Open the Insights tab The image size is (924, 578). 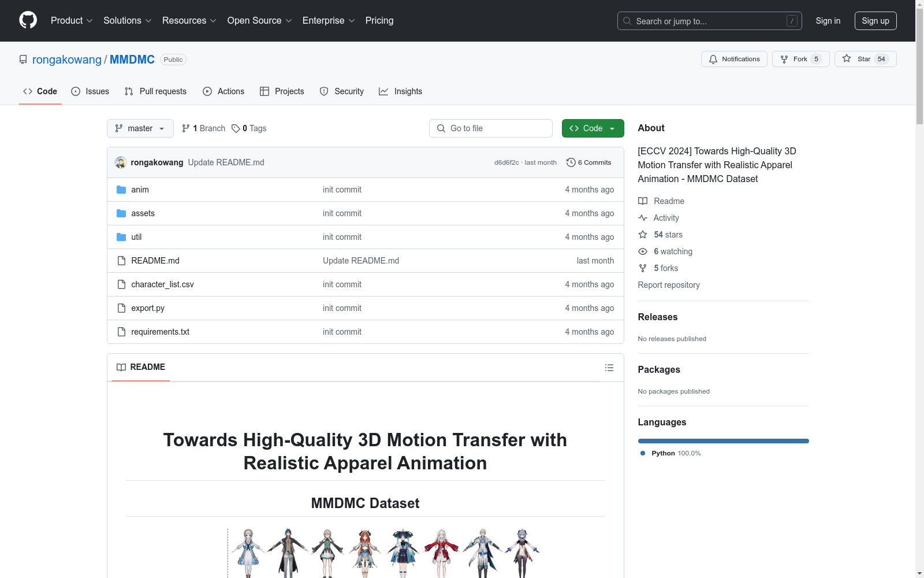[x=401, y=91]
